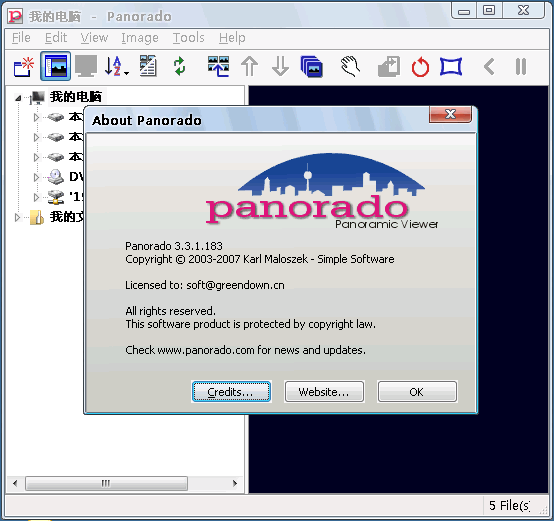
Task: Click the first local disk drive icon
Action: [x=55, y=117]
